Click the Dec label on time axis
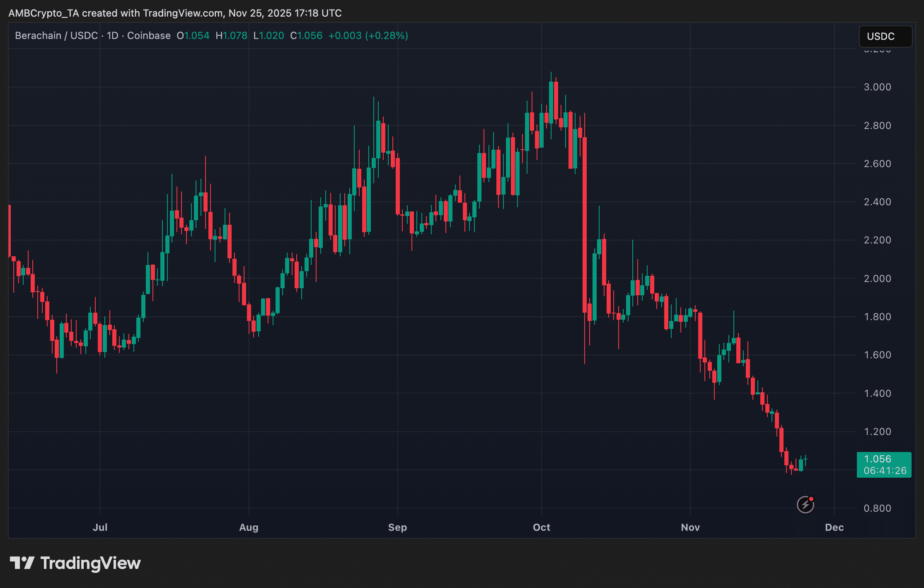The width and height of the screenshot is (924, 588). [x=834, y=527]
